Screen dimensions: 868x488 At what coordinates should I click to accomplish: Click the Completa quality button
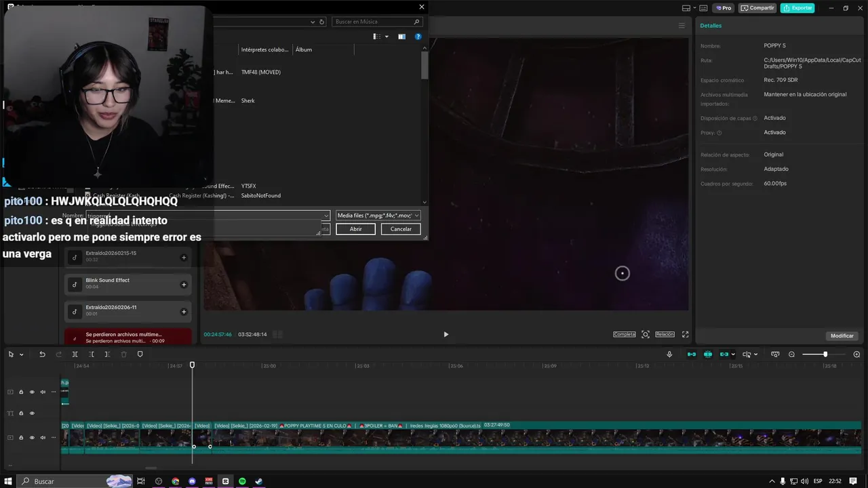coord(625,334)
